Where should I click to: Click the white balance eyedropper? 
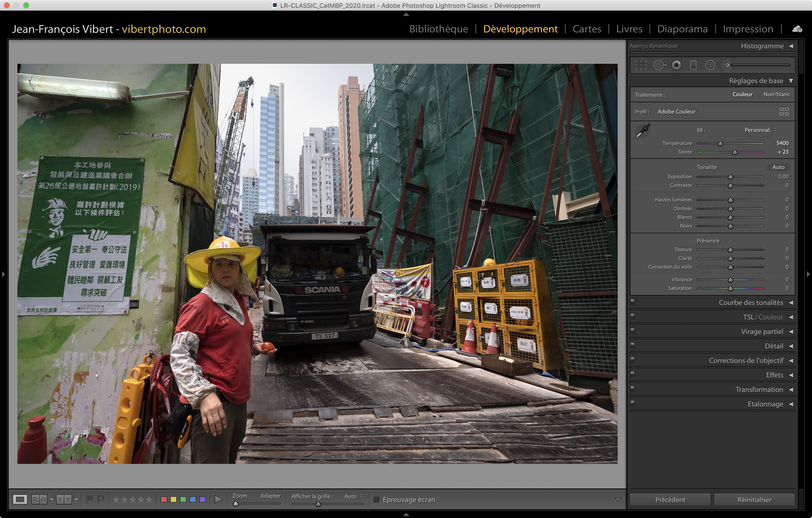click(x=643, y=131)
